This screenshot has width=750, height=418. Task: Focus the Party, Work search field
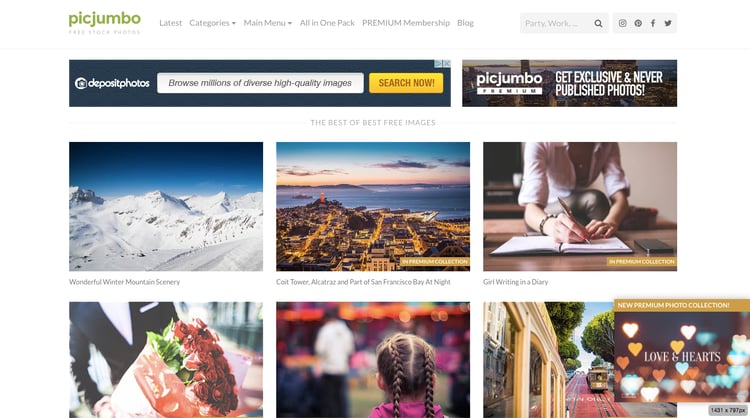click(x=557, y=23)
